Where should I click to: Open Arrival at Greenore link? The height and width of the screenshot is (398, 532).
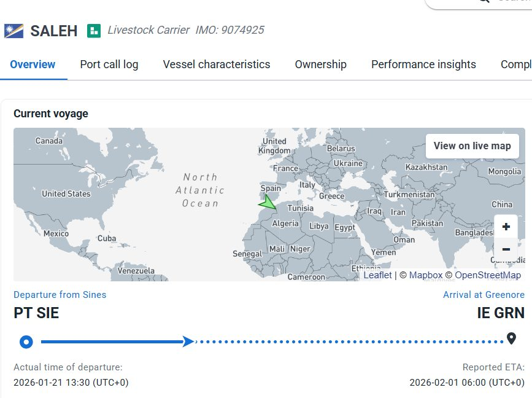(484, 294)
